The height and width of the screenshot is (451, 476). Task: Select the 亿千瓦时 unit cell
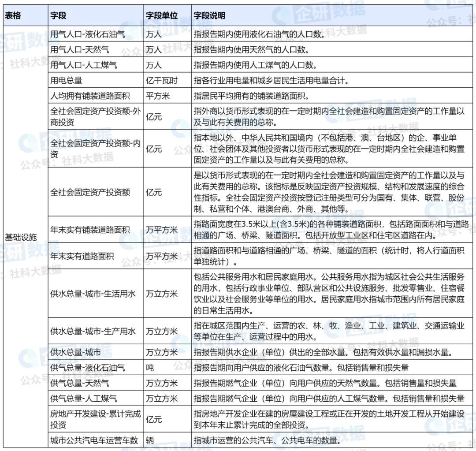tap(167, 80)
